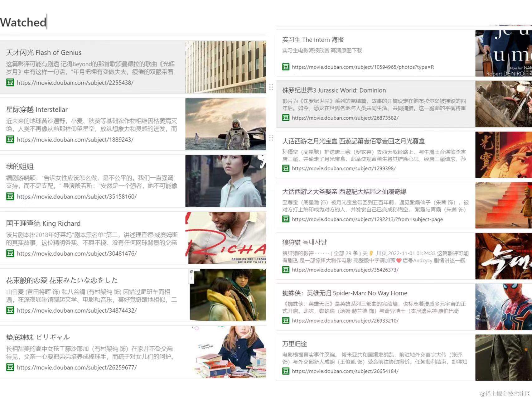Click the title "天才闪光 Flash of Genius"
The height and width of the screenshot is (399, 532).
click(44, 52)
